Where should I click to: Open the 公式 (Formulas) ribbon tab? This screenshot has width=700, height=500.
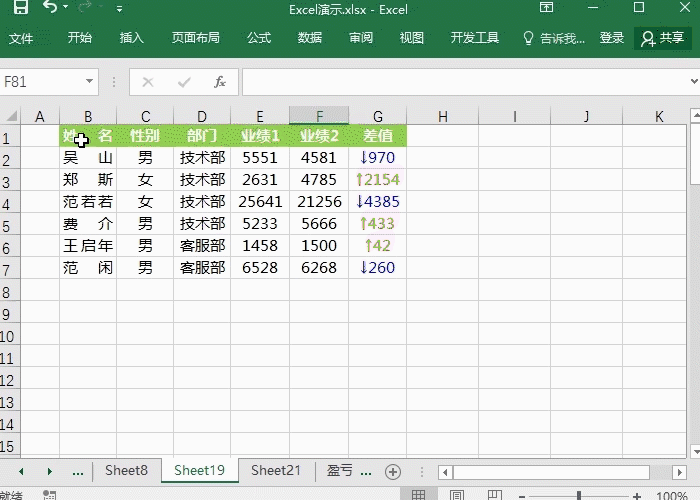pyautogui.click(x=259, y=38)
